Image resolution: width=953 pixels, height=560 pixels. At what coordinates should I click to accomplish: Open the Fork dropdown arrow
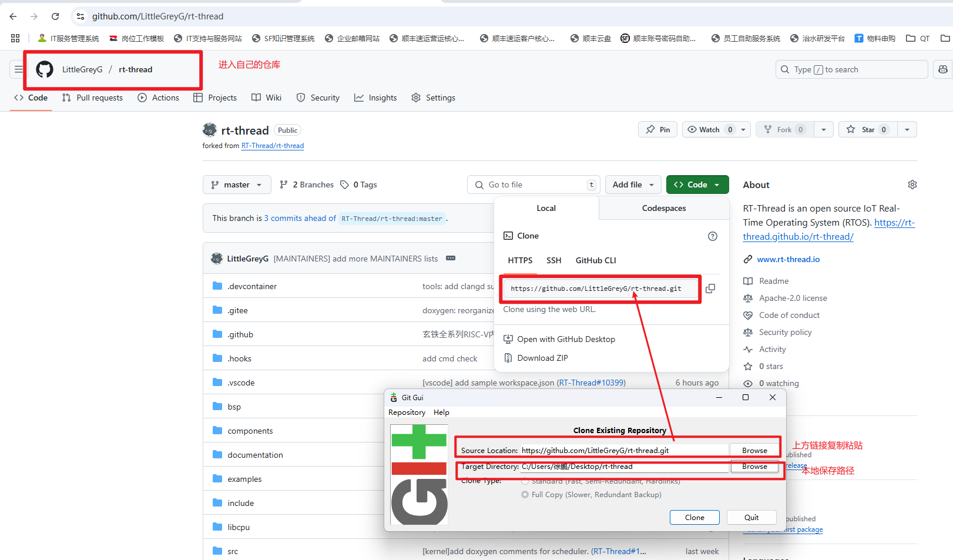(x=824, y=129)
